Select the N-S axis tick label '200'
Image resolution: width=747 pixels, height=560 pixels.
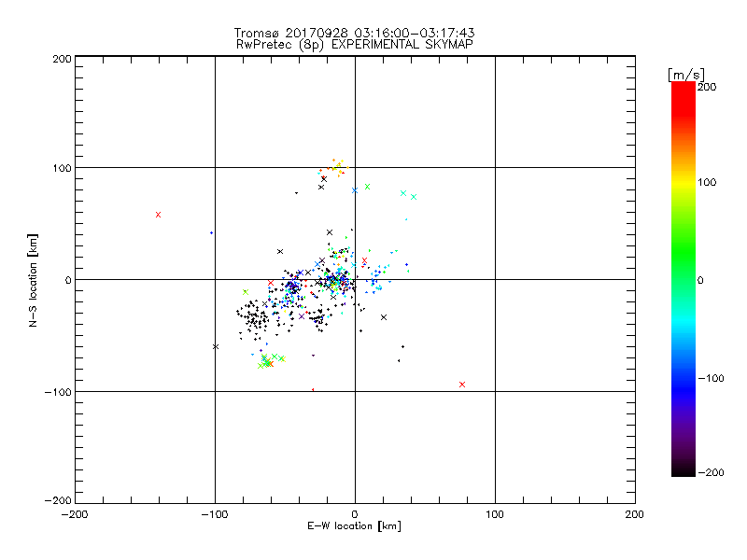click(62, 59)
